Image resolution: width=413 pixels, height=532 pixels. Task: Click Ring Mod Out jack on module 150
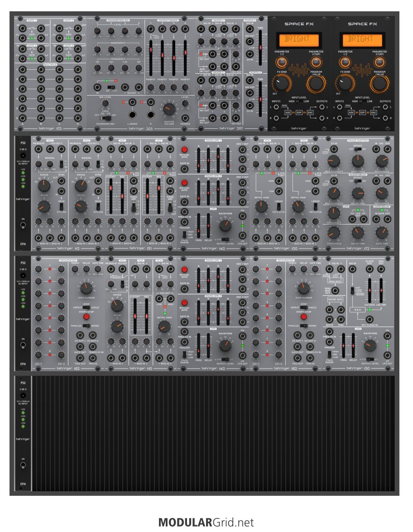(x=335, y=290)
